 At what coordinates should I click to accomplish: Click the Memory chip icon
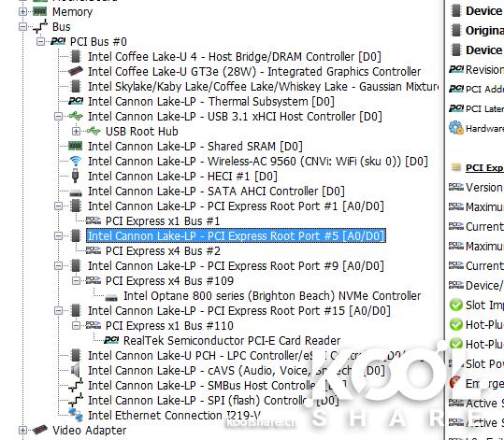click(x=40, y=12)
